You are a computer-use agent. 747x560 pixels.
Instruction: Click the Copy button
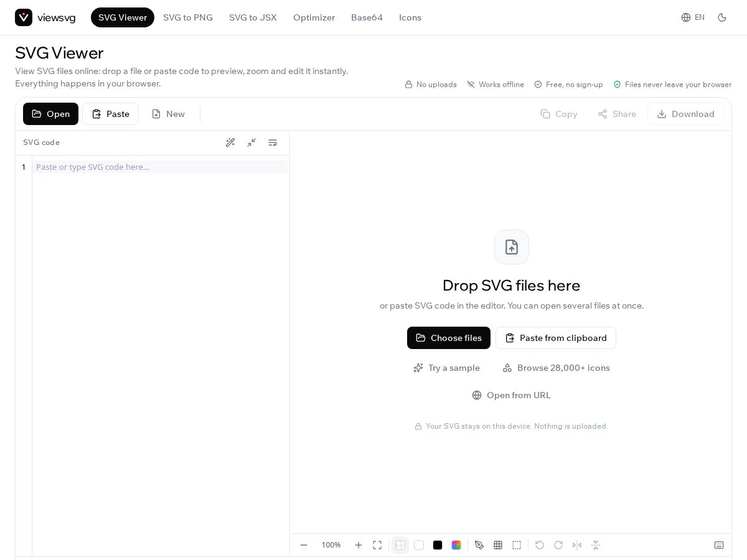click(x=558, y=114)
